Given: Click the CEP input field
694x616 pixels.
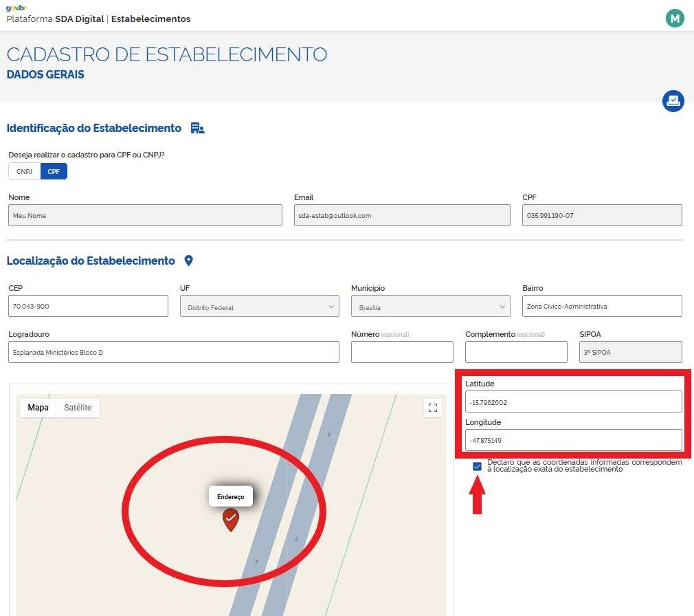Looking at the screenshot, I should tap(88, 306).
